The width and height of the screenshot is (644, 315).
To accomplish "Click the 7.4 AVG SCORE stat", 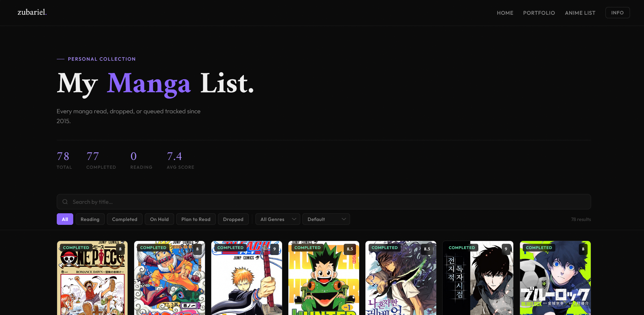I will [x=180, y=160].
